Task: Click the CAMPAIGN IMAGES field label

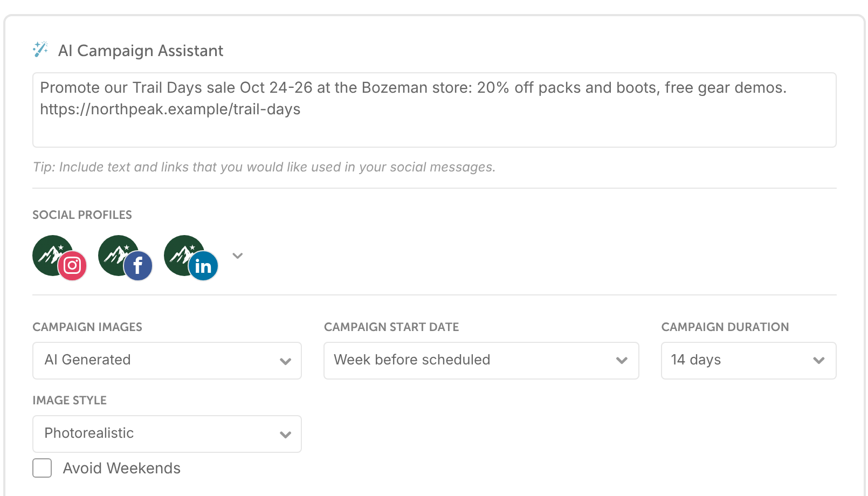Action: (x=87, y=327)
